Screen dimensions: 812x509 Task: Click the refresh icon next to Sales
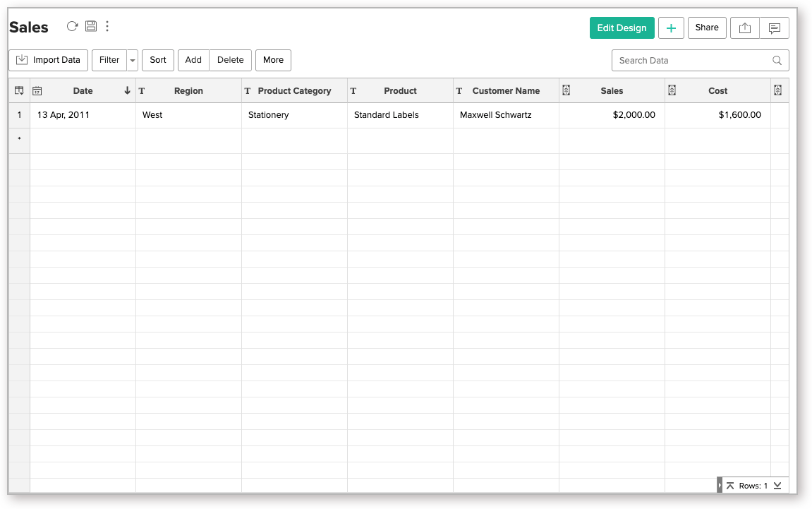72,26
